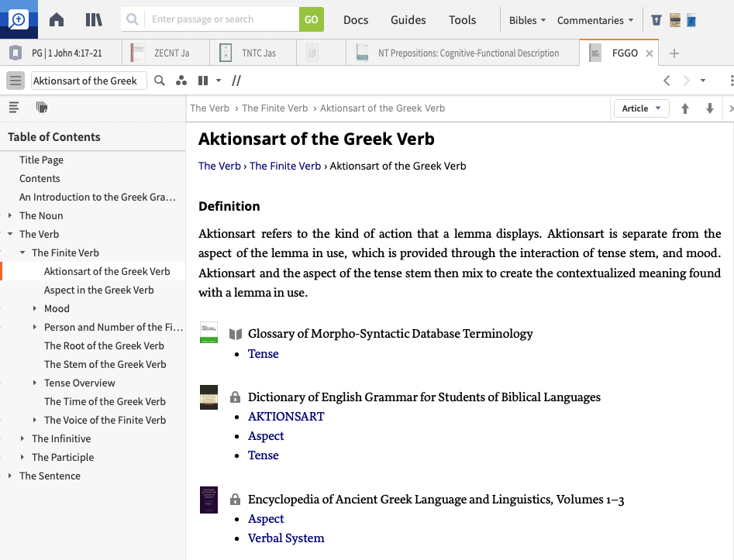Jump to previous article up arrow

click(685, 108)
